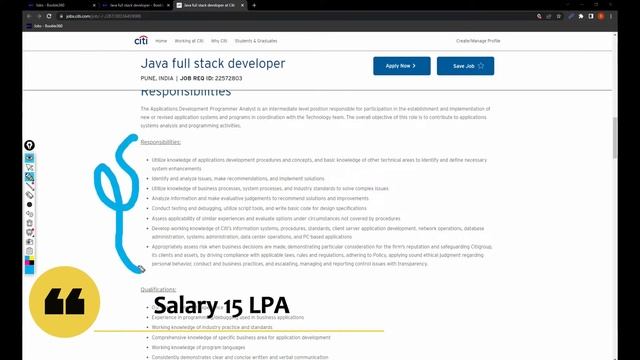Select the black dot brush size
The height and width of the screenshot is (360, 640).
(29, 204)
